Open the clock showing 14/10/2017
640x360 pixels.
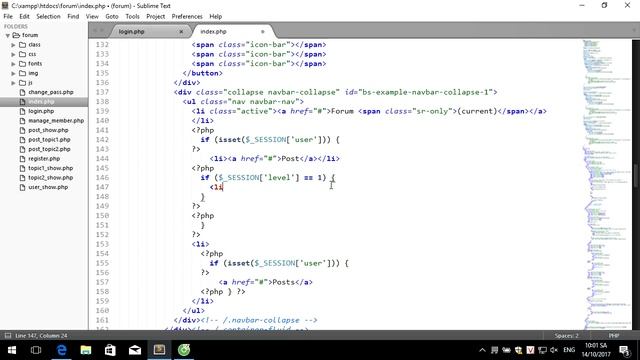coord(596,350)
